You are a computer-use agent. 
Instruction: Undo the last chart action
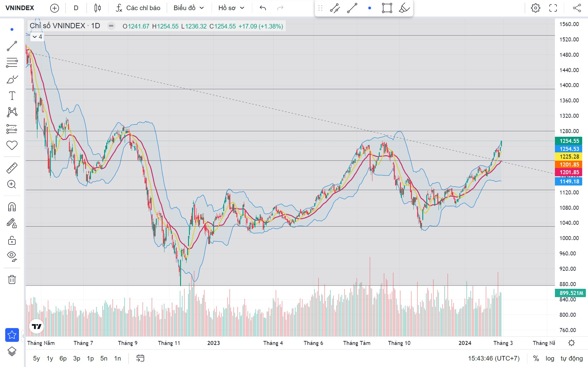pyautogui.click(x=263, y=8)
